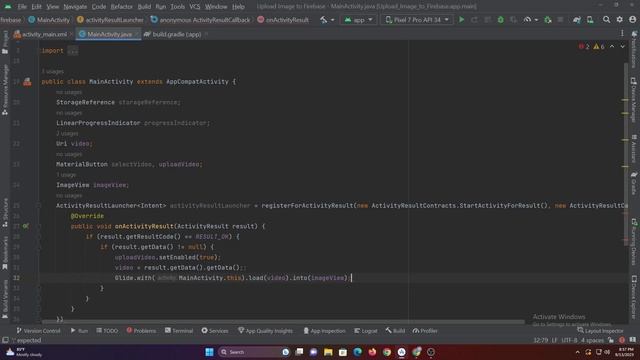Change line separator LF in status bar

[x=554, y=340]
